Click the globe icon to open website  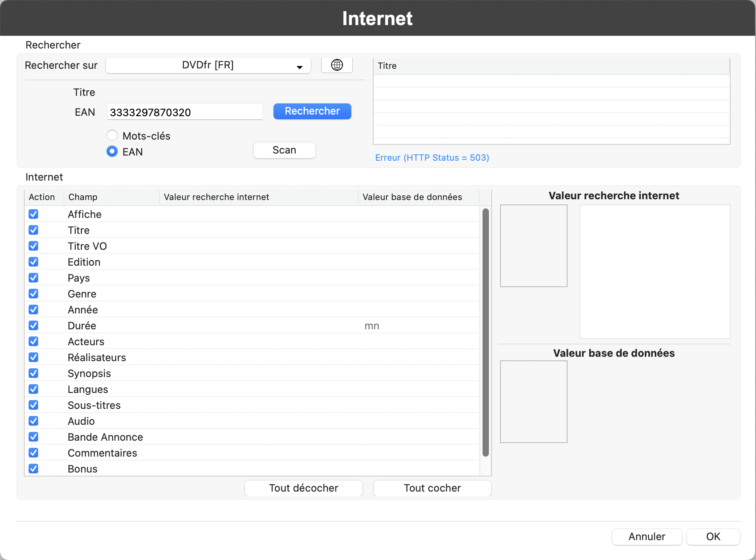pos(337,65)
